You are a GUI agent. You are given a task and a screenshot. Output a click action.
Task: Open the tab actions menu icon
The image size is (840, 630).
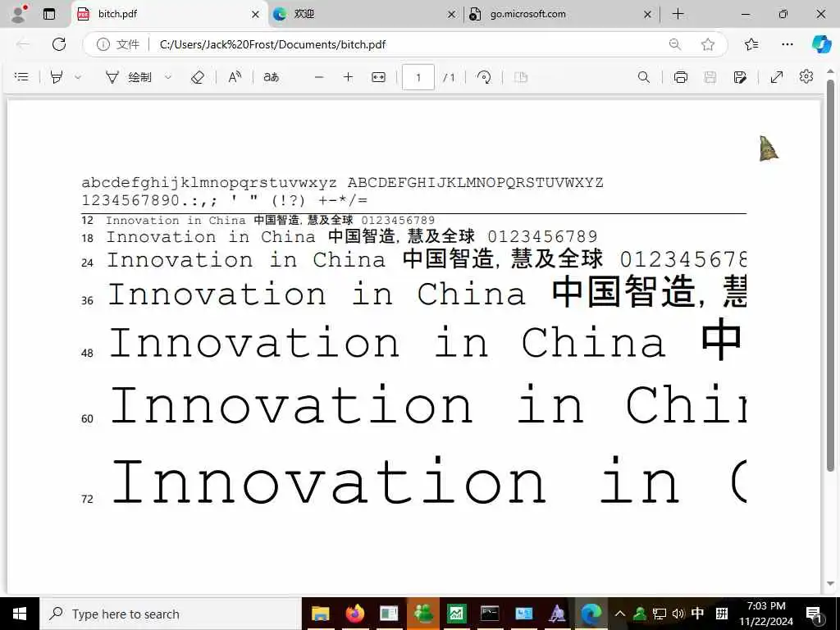(48, 14)
